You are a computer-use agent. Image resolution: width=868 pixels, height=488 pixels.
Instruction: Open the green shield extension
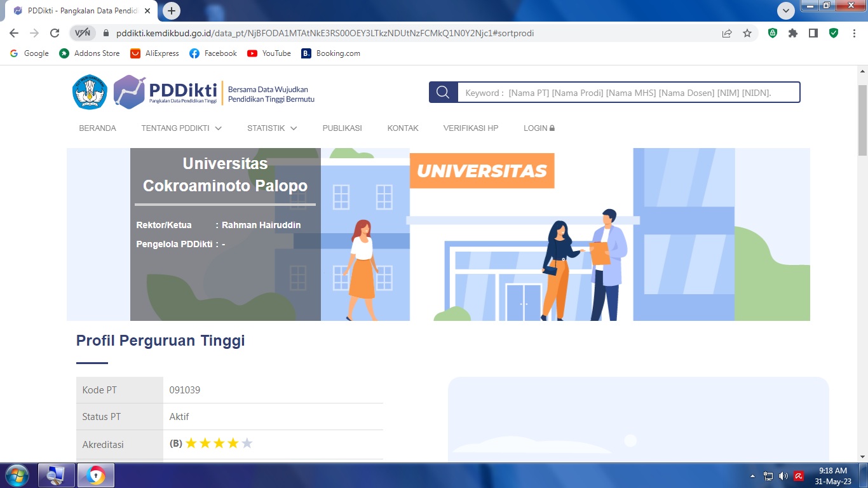(x=773, y=33)
